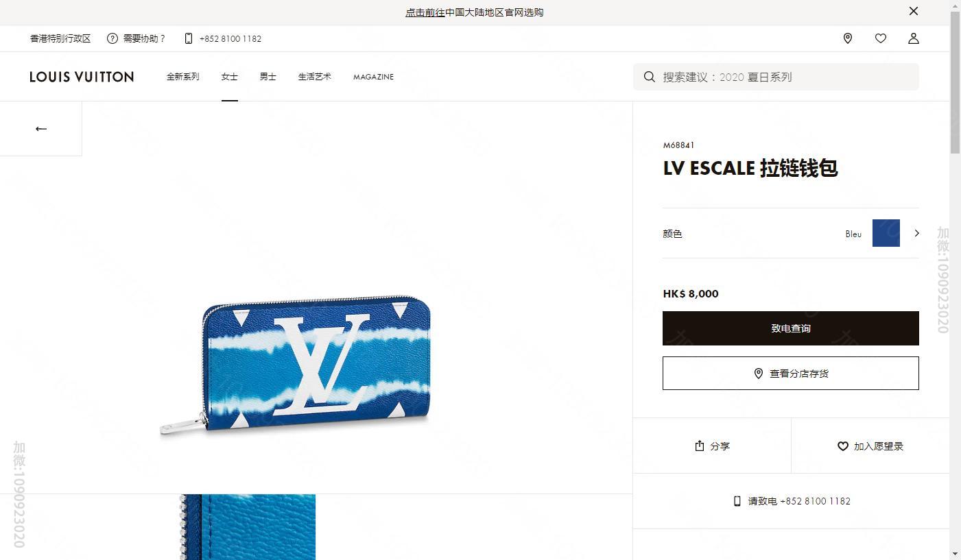Dismiss the top banner with the X

click(914, 11)
